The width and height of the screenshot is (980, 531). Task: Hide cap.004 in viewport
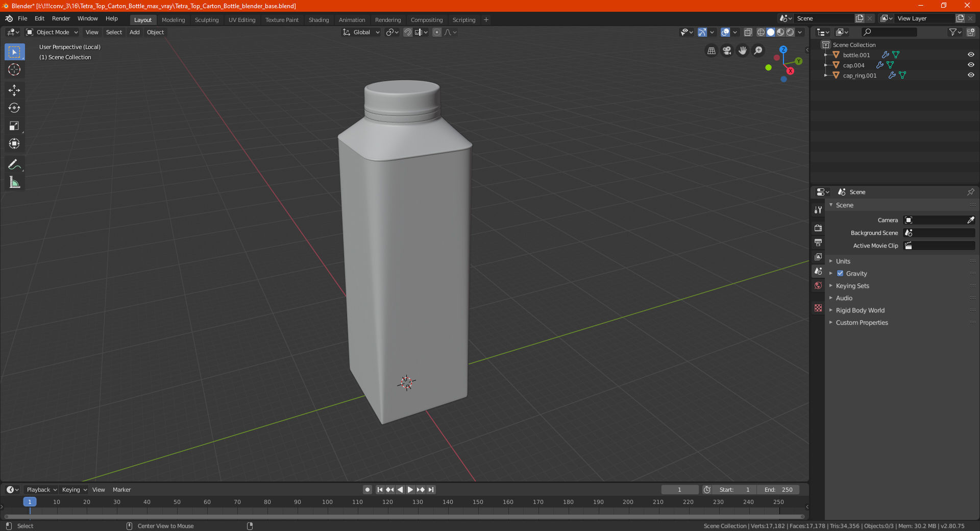click(971, 65)
